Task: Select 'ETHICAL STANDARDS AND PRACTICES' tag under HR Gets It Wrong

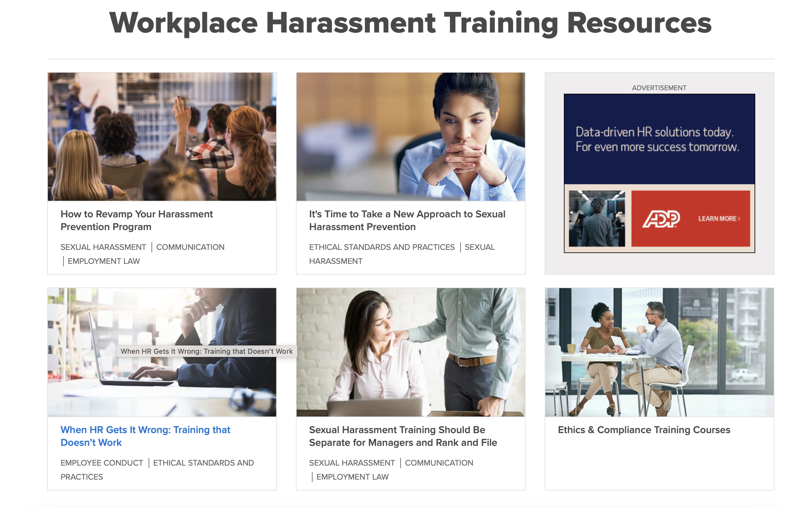Action: point(157,470)
